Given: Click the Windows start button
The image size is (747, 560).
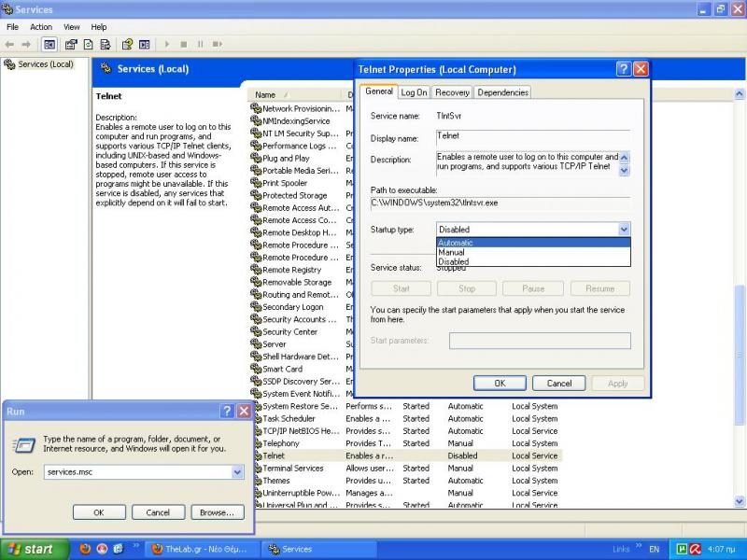Looking at the screenshot, I should (35, 549).
